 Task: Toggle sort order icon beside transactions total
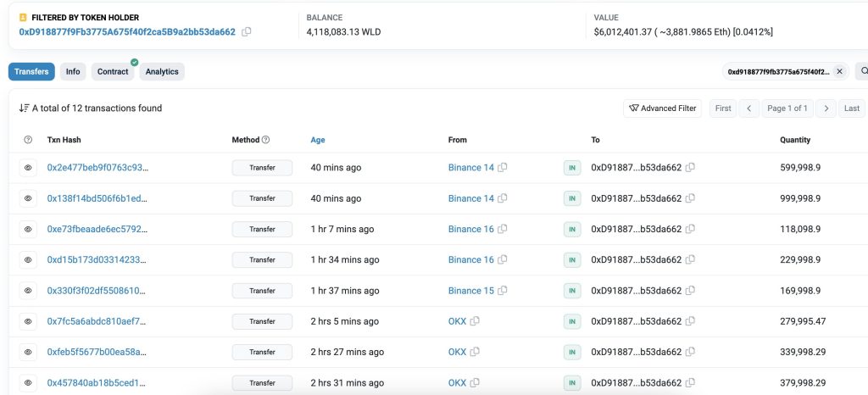[x=24, y=108]
